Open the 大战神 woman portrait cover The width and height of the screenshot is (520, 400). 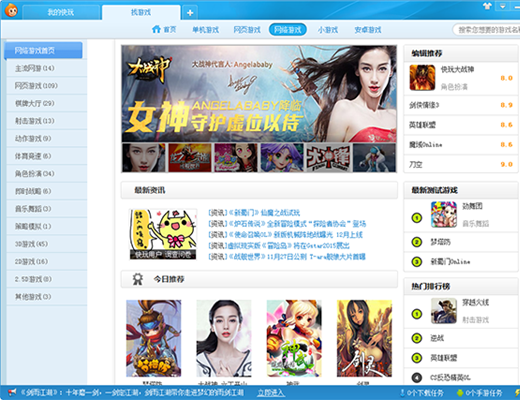[x=224, y=338]
